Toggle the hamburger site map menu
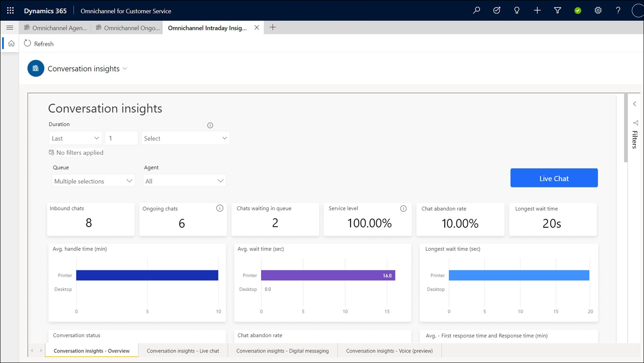The width and height of the screenshot is (644, 363). tap(10, 27)
